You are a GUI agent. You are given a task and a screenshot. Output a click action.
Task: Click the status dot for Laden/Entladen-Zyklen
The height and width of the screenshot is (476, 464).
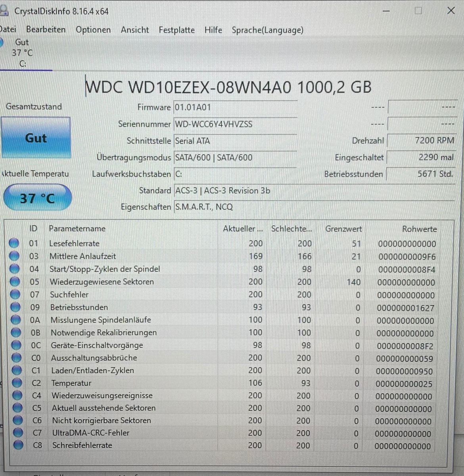pyautogui.click(x=17, y=370)
